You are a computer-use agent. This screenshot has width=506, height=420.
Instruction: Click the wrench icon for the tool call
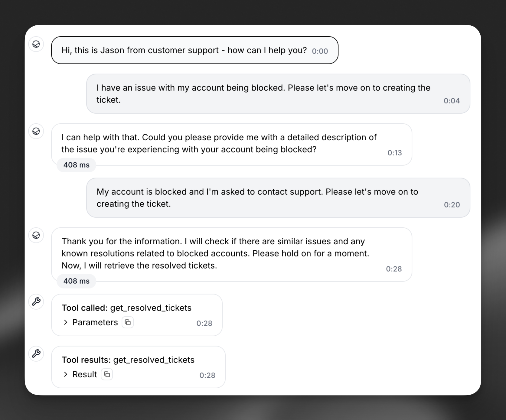coord(36,301)
